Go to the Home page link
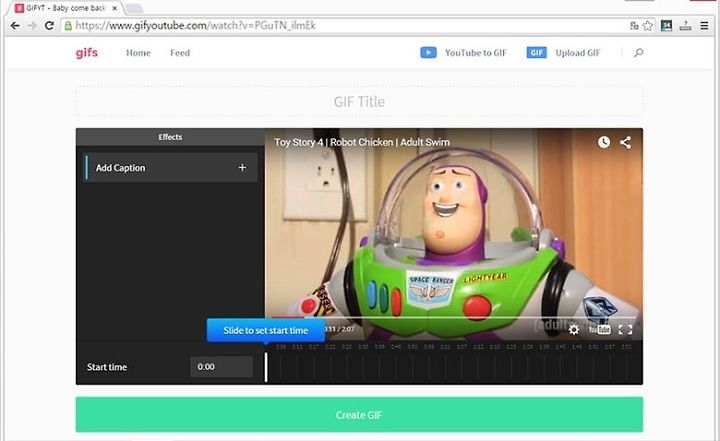Screen dimensions: 720x441 [138, 53]
